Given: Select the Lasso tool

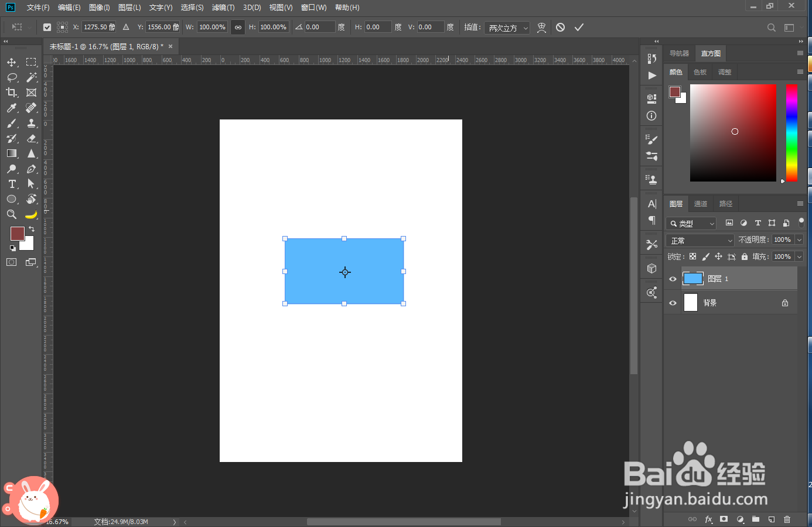Looking at the screenshot, I should coord(12,77).
